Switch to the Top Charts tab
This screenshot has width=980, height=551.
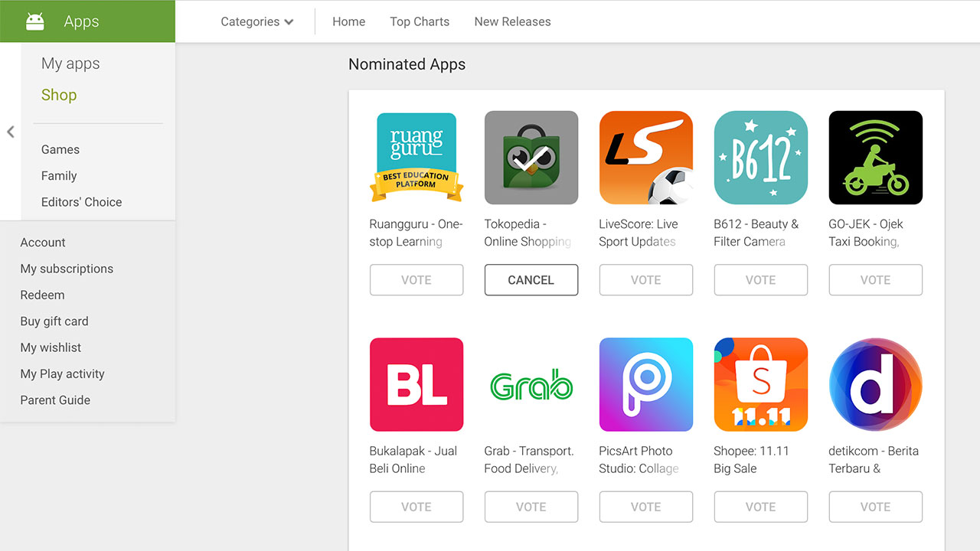pyautogui.click(x=420, y=21)
